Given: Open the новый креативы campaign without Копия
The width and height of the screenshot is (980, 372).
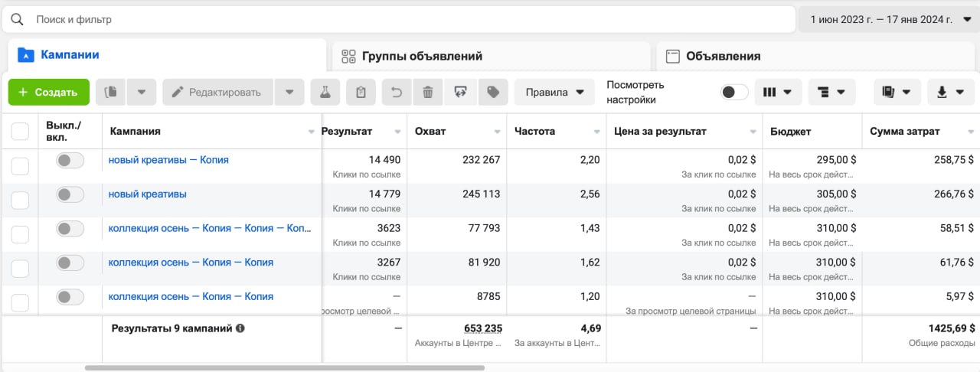Looking at the screenshot, I should pos(148,194).
